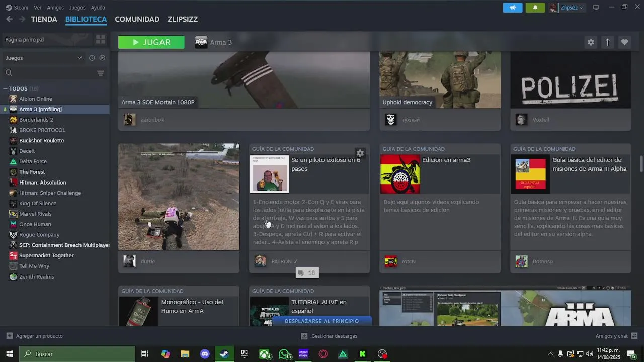Open WhatsApp from taskbar

click(x=284, y=354)
